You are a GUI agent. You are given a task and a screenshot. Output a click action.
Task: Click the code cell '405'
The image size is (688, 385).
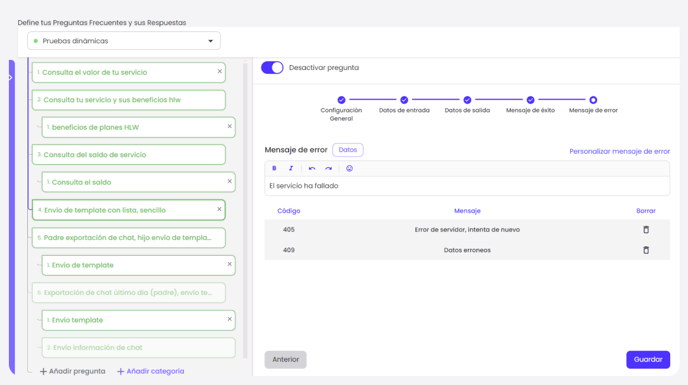click(289, 230)
